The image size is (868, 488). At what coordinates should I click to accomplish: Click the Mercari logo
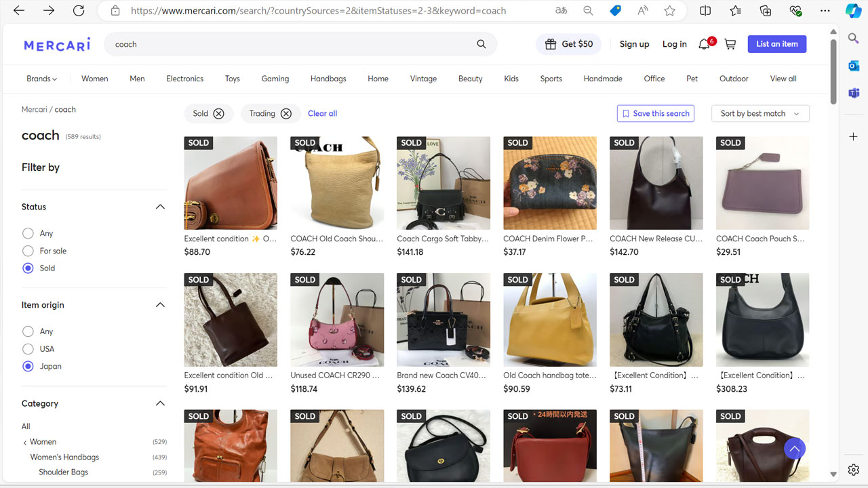57,45
